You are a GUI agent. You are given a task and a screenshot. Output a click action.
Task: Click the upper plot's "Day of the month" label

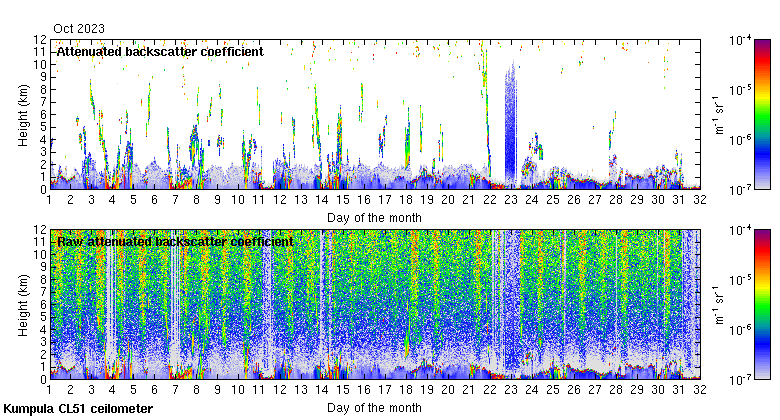374,218
